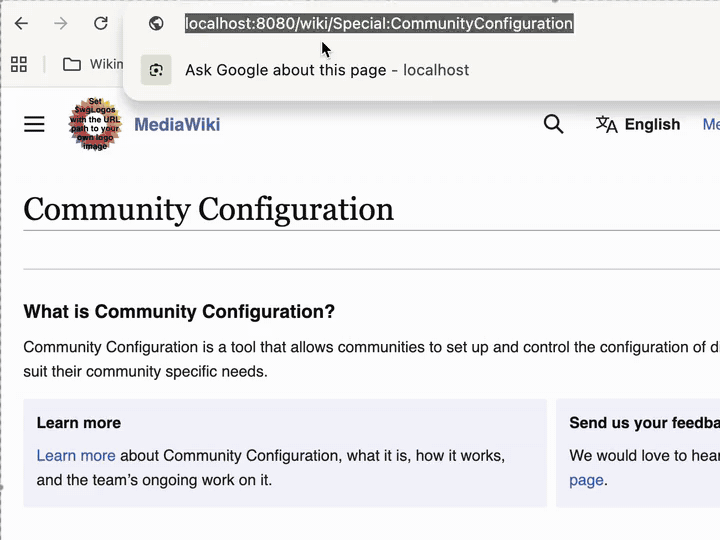
Task: Click the MediaWiki placeholder logo image
Action: point(95,124)
